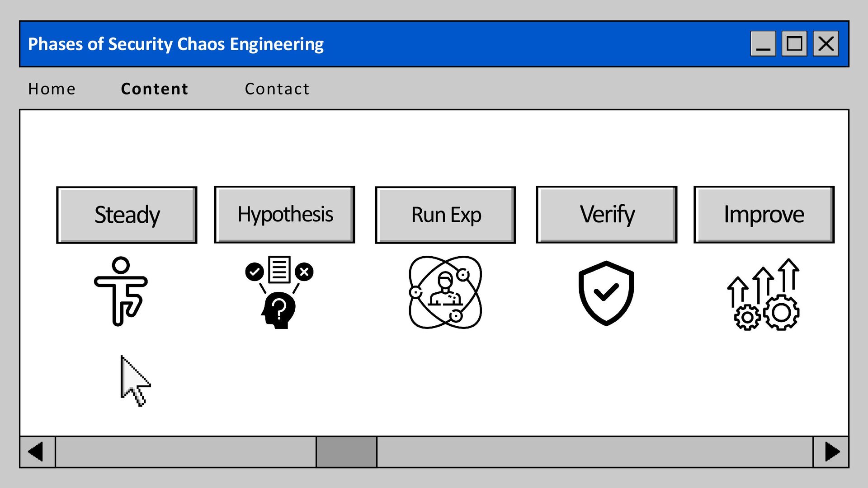Click the experiment atom scientist icon

tap(445, 292)
